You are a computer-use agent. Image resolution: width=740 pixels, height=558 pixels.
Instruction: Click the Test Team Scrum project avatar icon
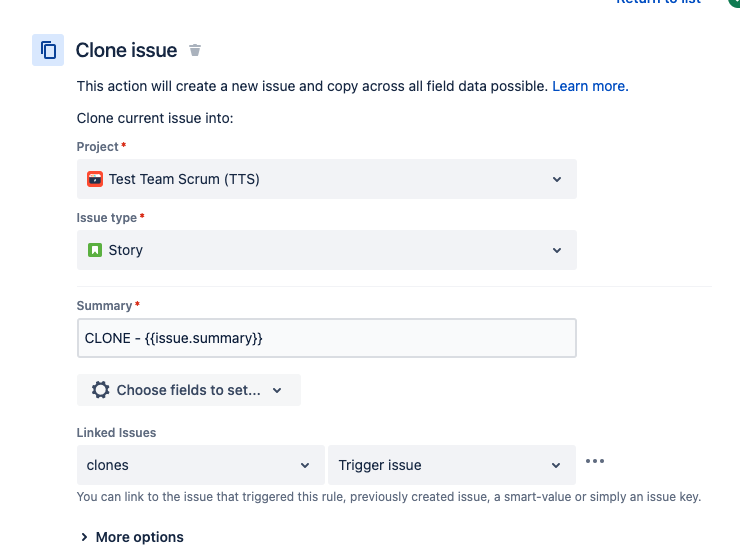click(x=95, y=179)
